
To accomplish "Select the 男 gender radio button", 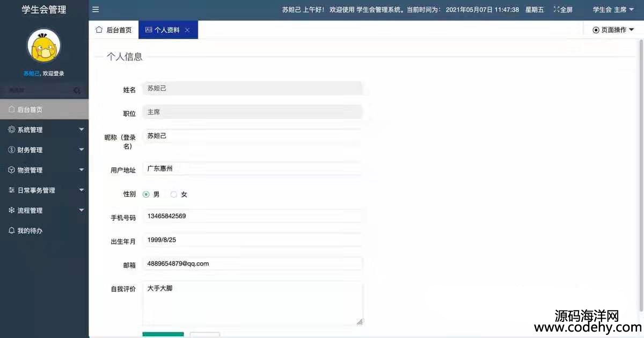I will point(146,195).
